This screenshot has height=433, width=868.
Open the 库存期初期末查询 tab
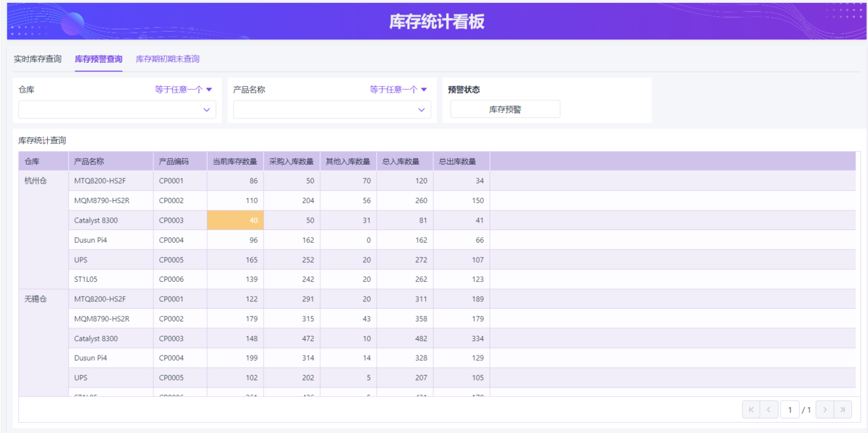tap(168, 59)
